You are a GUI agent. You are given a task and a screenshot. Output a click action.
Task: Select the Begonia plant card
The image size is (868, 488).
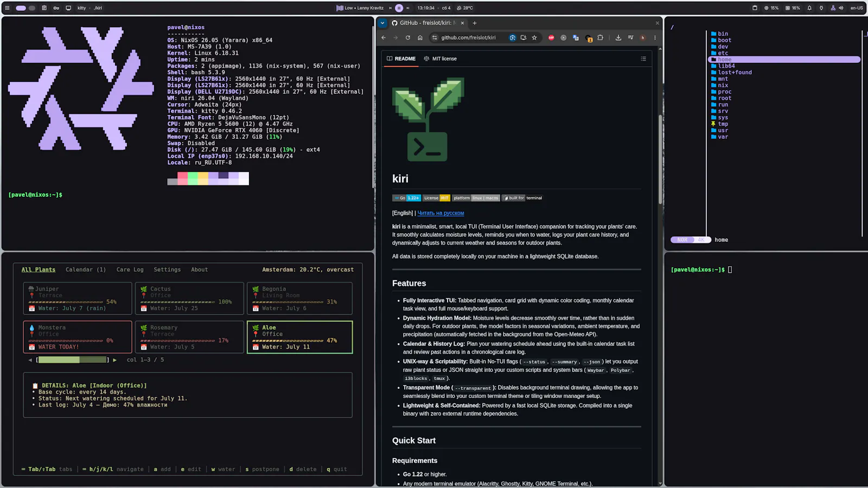pyautogui.click(x=299, y=298)
